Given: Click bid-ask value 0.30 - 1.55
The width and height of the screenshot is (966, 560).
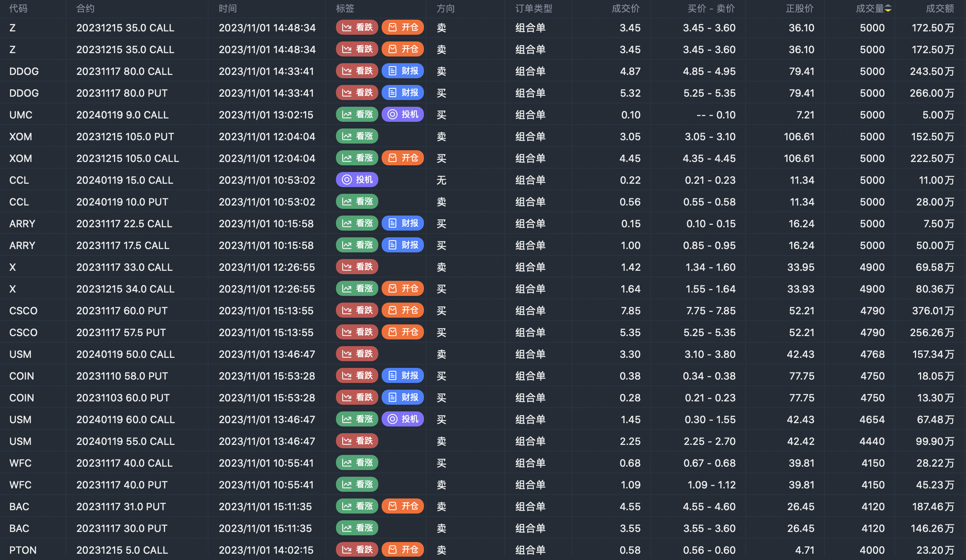Looking at the screenshot, I should 710,419.
